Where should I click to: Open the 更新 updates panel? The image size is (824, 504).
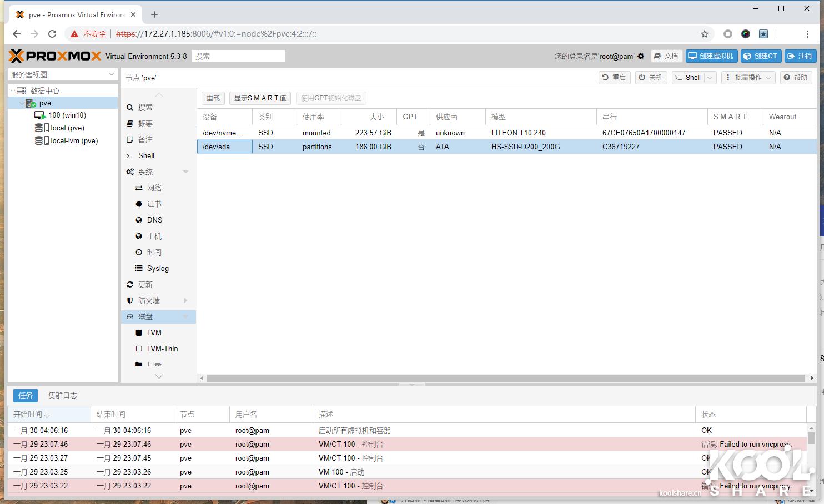click(x=146, y=284)
